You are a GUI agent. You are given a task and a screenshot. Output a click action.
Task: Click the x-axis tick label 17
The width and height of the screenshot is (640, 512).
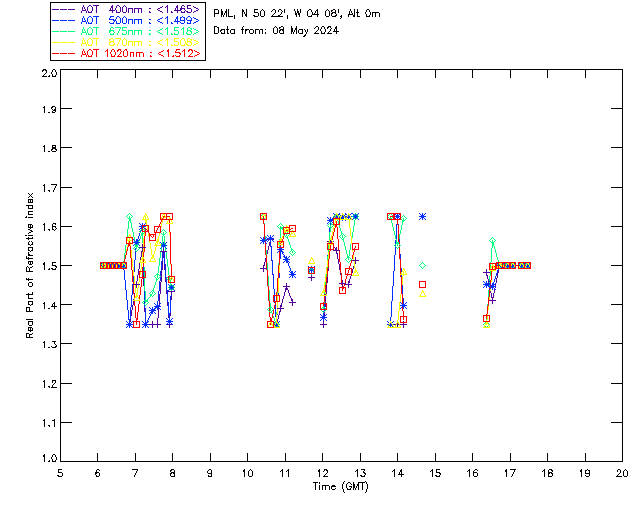(510, 473)
